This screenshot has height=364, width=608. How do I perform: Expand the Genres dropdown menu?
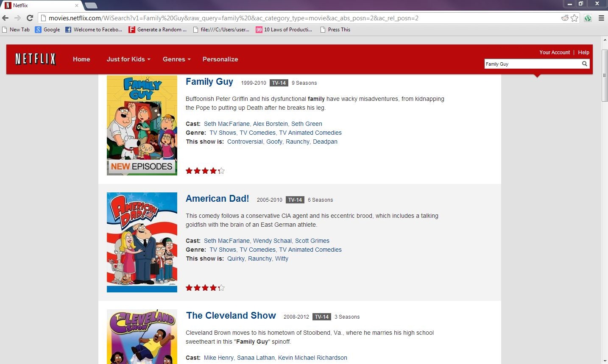[x=176, y=59]
